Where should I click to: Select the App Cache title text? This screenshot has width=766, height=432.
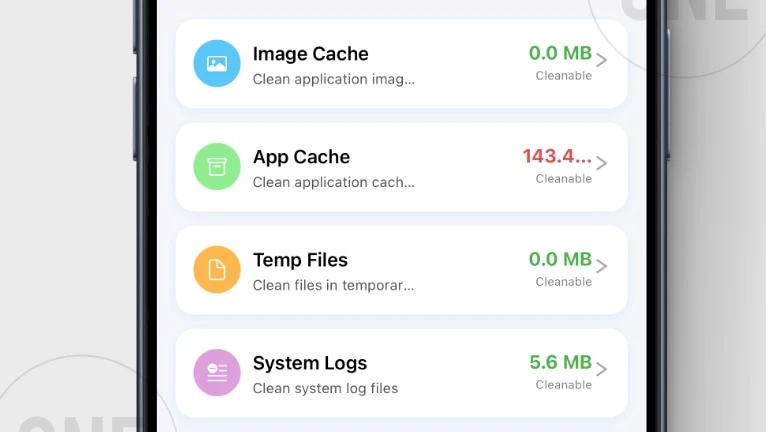coord(301,157)
